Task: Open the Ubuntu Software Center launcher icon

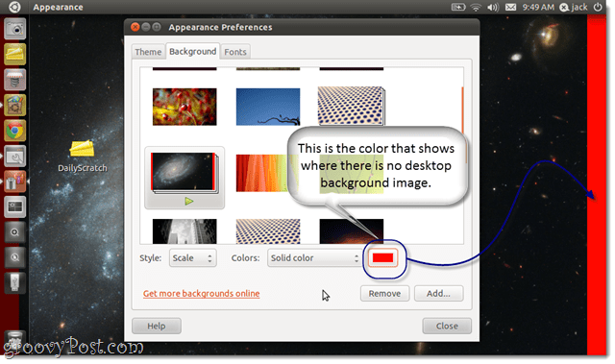Action: pyautogui.click(x=15, y=105)
